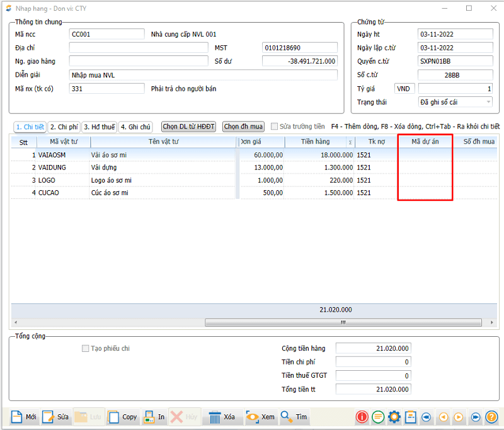Click the Tiền chi phí field
The height and width of the screenshot is (430, 504).
coord(373,362)
